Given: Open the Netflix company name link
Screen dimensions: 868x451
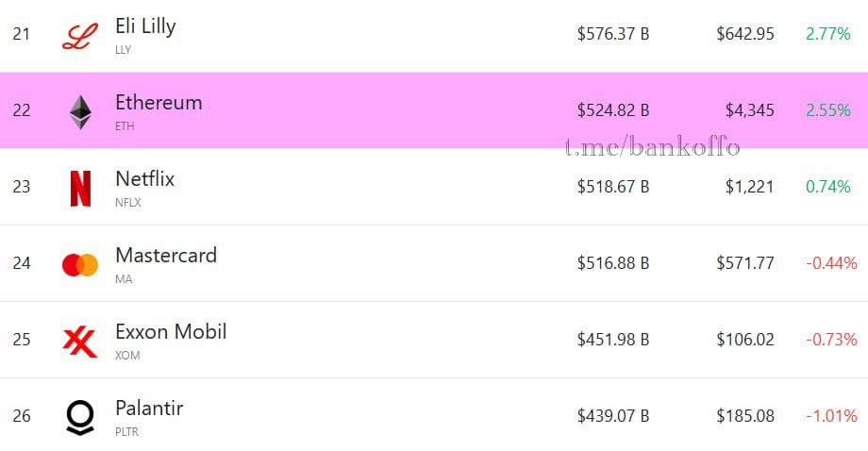Looking at the screenshot, I should (x=145, y=178).
